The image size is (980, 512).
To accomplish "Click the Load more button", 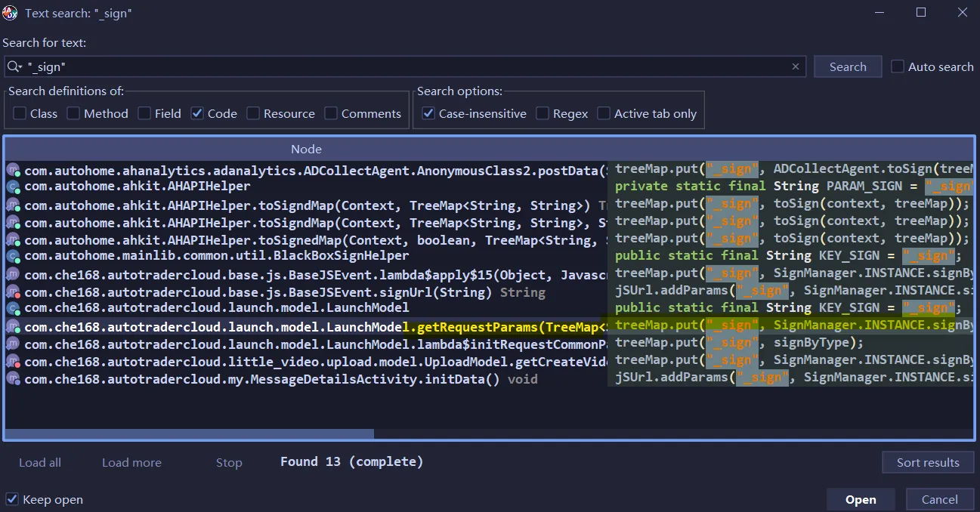I will 131,462.
